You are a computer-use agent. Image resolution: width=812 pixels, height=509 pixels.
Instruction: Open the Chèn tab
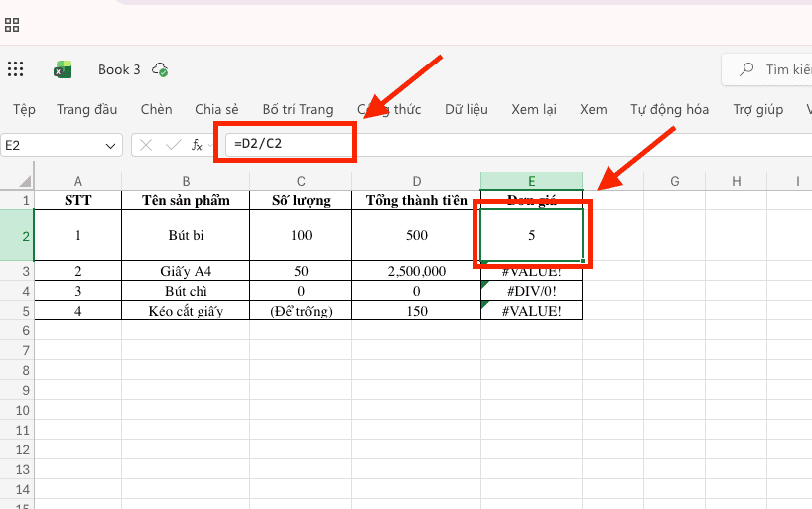tap(157, 110)
